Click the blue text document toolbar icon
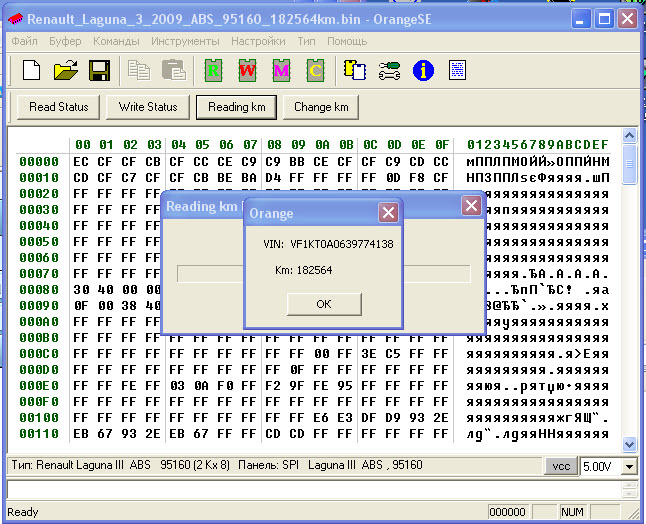Image resolution: width=646 pixels, height=524 pixels. point(457,70)
